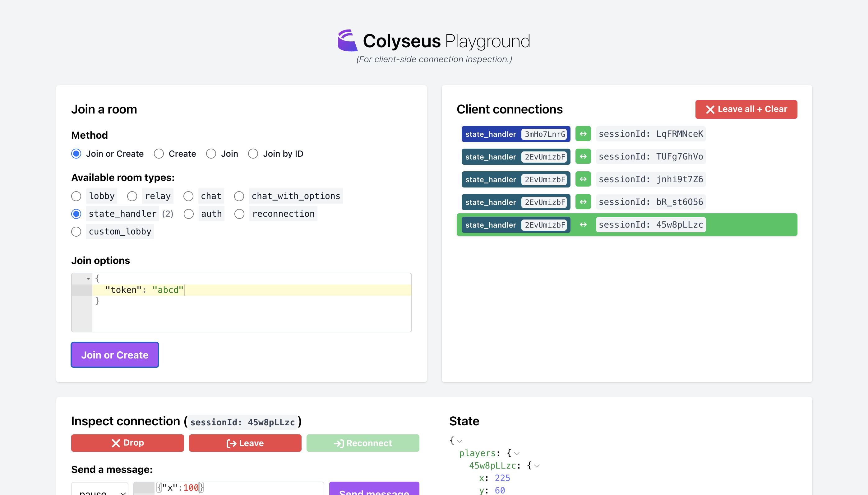Viewport: 868px width, 495px height.
Task: Choose the chat_with_options room type
Action: point(239,196)
